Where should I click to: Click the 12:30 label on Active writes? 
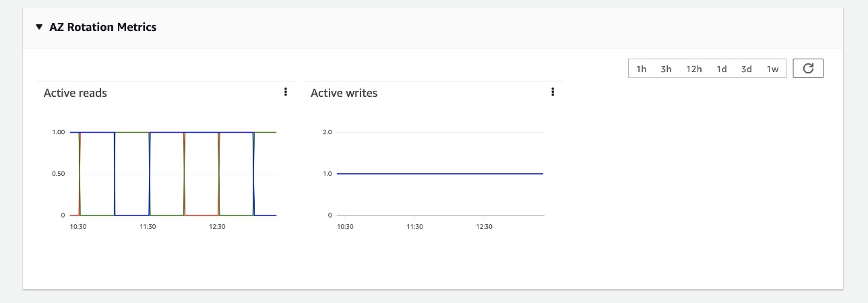click(484, 227)
